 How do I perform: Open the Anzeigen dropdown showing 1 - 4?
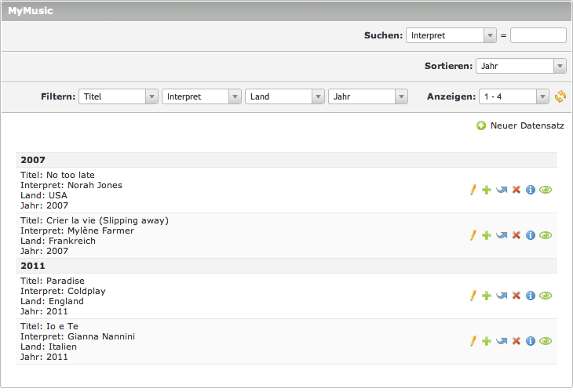(514, 96)
